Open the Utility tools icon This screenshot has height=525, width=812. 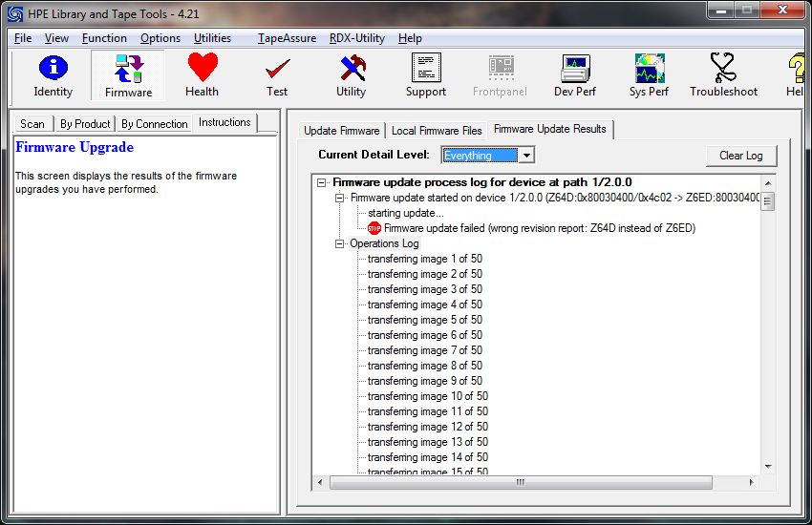click(x=352, y=75)
